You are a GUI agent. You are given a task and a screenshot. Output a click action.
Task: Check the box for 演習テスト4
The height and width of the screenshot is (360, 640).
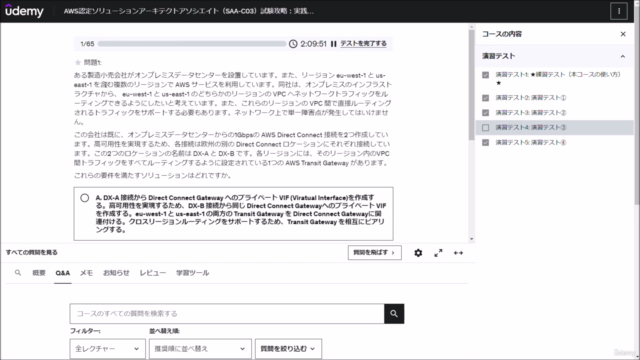485,127
